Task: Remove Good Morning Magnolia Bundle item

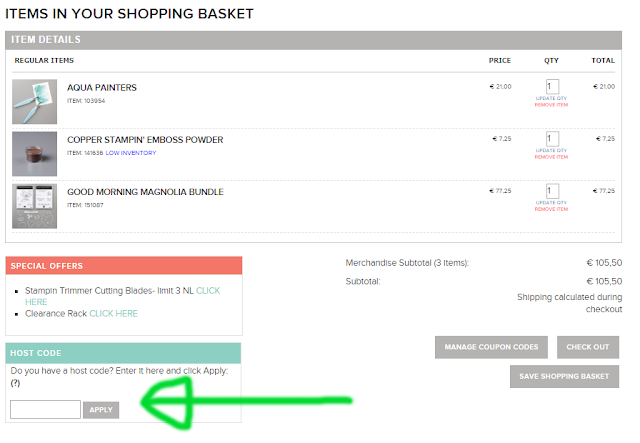Action: click(x=551, y=209)
